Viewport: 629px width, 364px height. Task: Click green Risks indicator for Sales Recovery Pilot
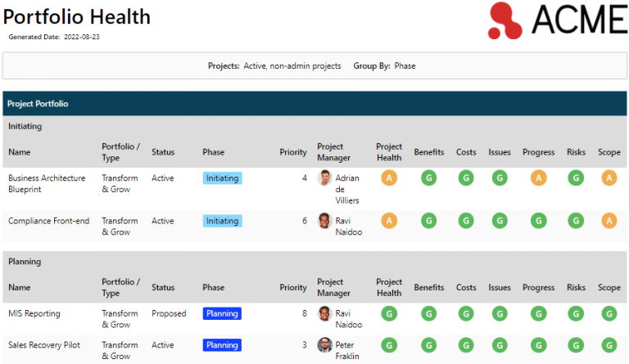click(576, 344)
